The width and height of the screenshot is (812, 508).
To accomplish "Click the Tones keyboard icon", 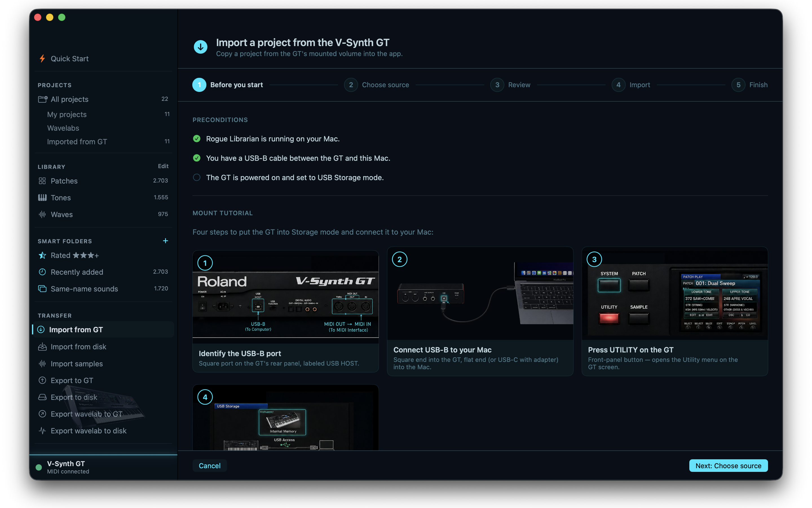I will click(x=42, y=198).
